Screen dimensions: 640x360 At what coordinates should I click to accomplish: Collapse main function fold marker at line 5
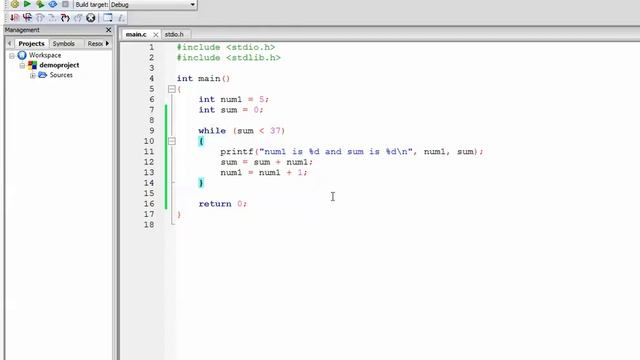[172, 89]
